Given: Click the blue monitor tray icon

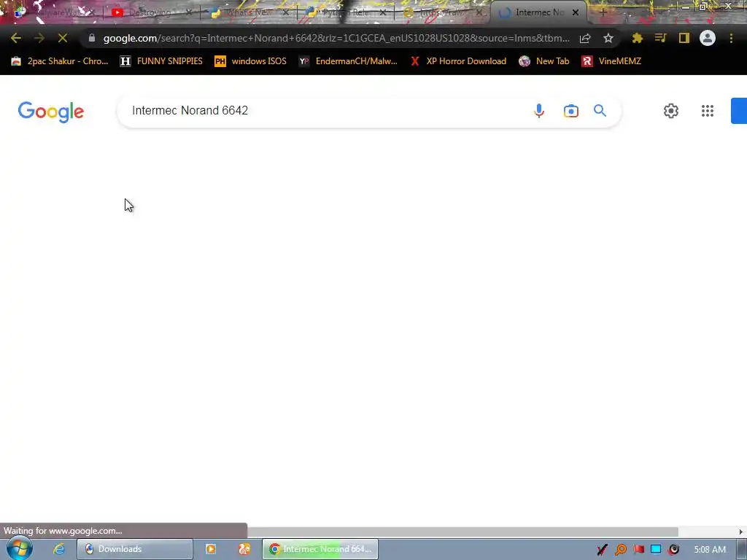Looking at the screenshot, I should (656, 550).
